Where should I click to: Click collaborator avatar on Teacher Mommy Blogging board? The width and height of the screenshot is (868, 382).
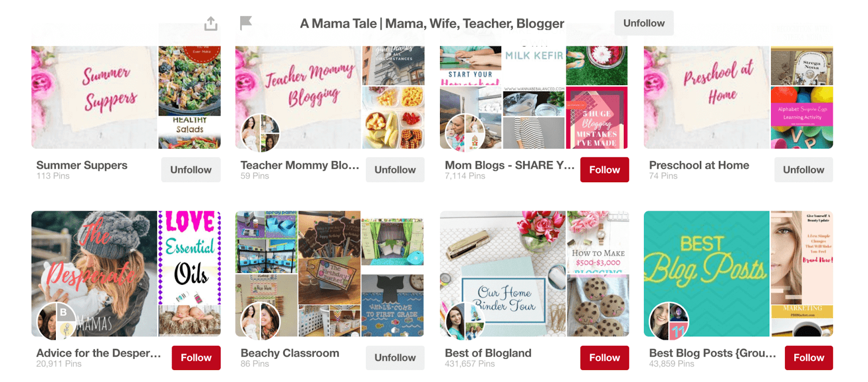pyautogui.click(x=260, y=133)
